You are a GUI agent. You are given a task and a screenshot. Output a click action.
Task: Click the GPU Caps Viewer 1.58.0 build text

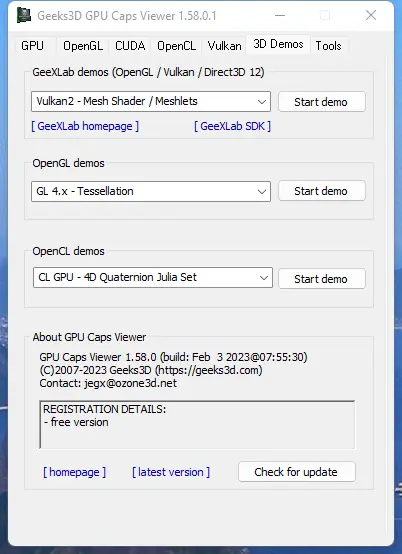pos(173,357)
